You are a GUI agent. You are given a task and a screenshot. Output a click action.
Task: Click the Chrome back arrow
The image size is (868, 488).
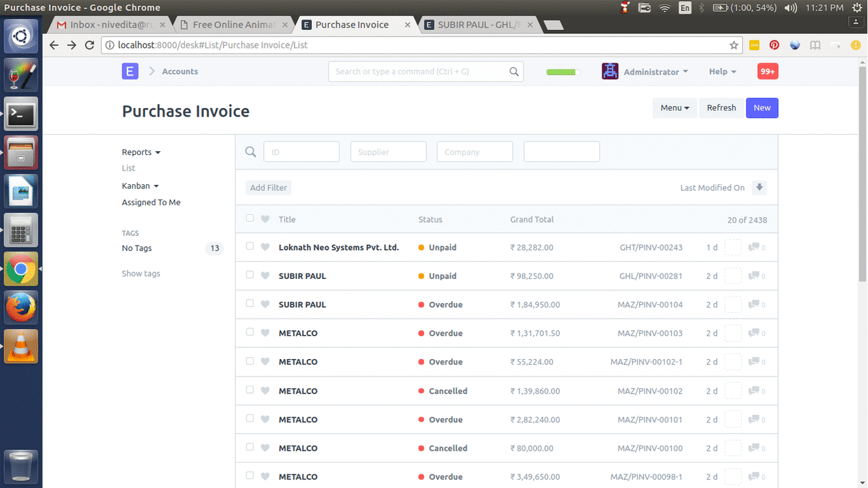tap(54, 45)
